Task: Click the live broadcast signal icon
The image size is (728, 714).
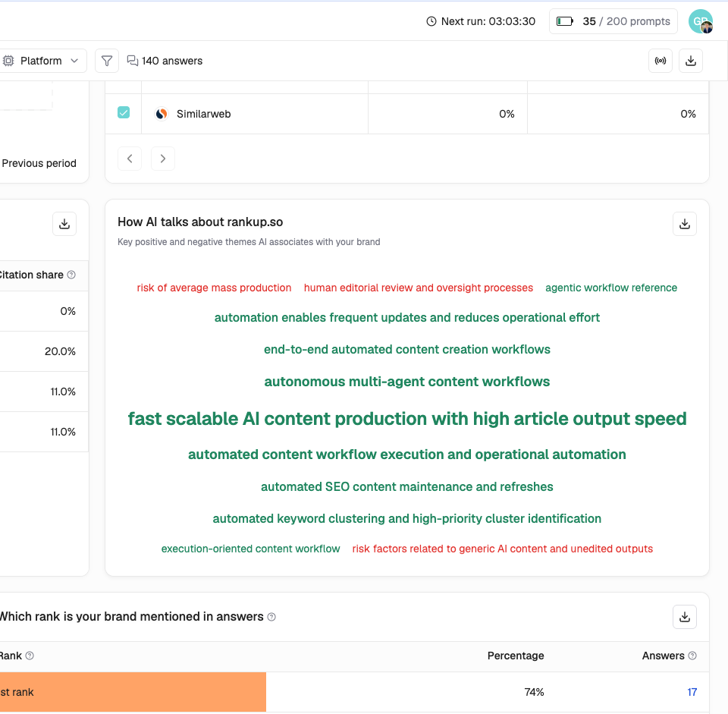Action: click(x=661, y=61)
